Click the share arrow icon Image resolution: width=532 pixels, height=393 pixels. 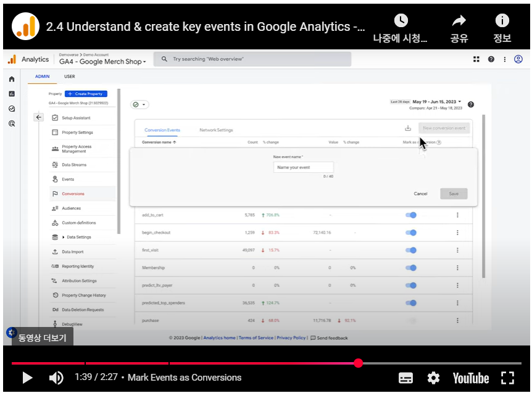point(459,21)
